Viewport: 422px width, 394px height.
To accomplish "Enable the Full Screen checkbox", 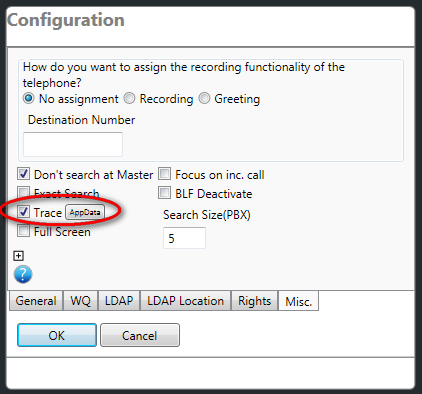I will [24, 231].
